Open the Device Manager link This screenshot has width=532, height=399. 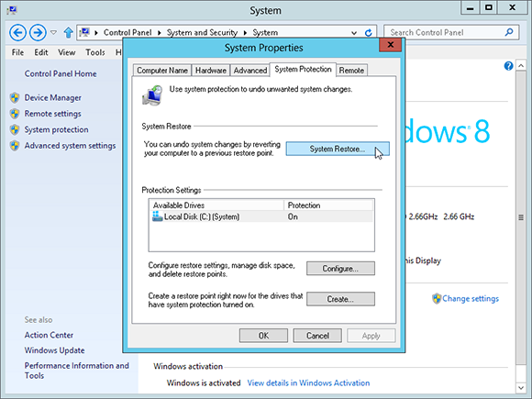point(53,98)
